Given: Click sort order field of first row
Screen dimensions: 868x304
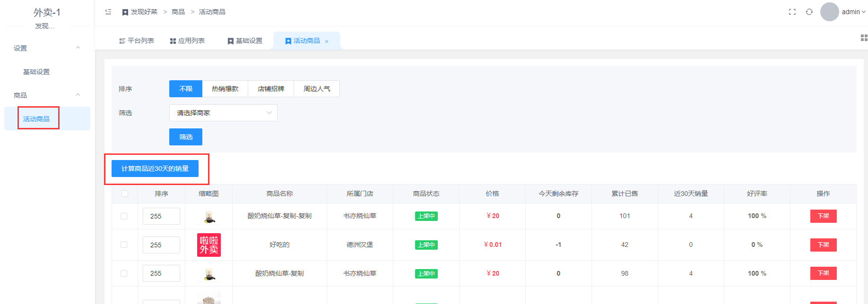Looking at the screenshot, I should (161, 216).
